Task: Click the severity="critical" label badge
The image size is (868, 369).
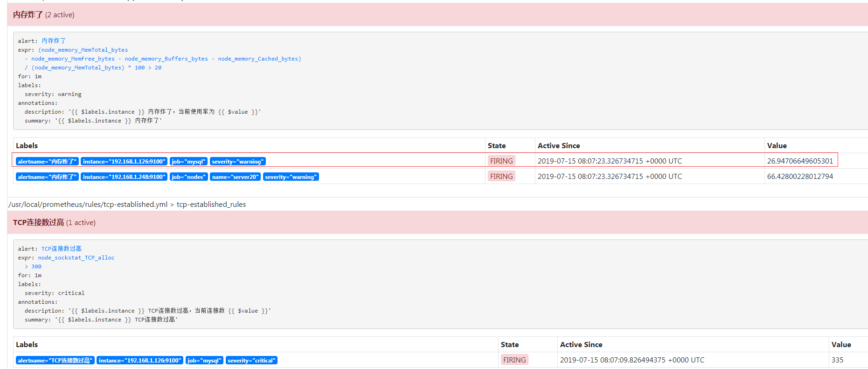Action: 251,361
